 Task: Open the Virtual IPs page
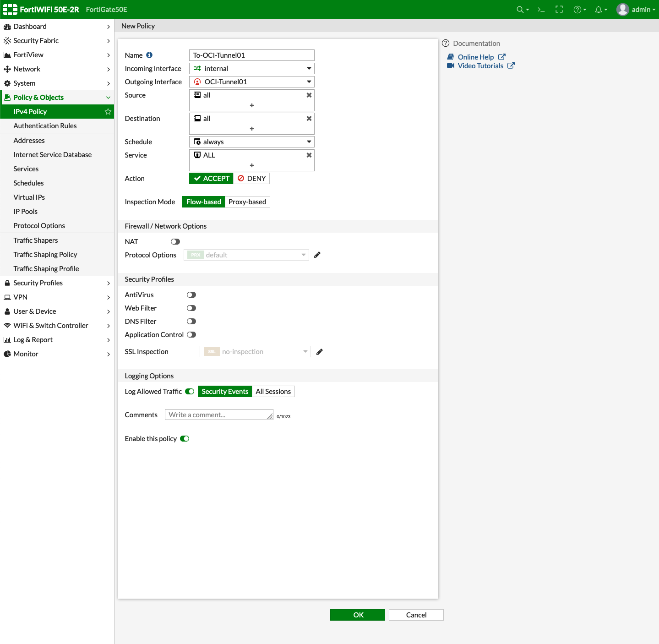tap(57, 197)
